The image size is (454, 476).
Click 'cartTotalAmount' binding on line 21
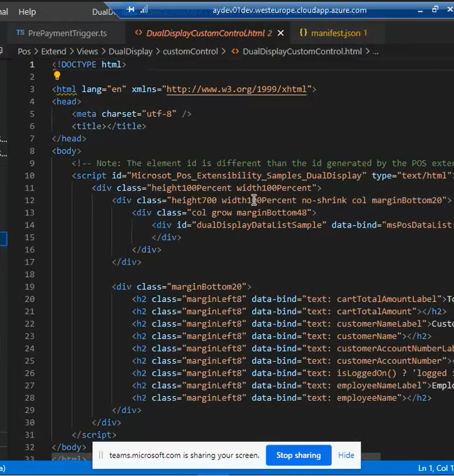click(x=374, y=312)
